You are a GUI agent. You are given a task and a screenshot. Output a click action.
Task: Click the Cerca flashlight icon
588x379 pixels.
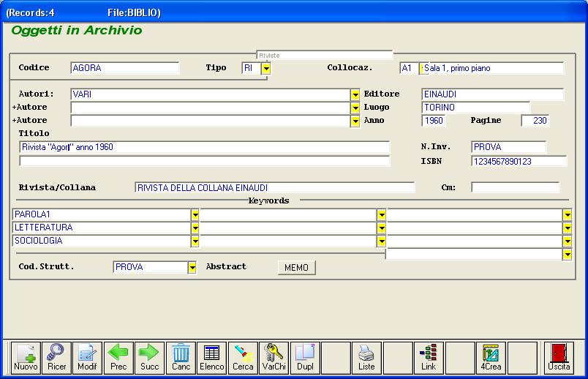point(243,358)
